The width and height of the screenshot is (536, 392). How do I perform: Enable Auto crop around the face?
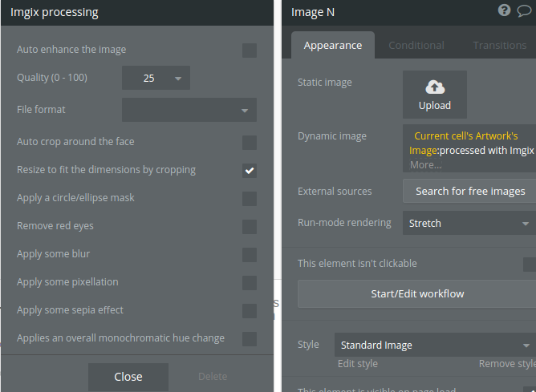(250, 143)
